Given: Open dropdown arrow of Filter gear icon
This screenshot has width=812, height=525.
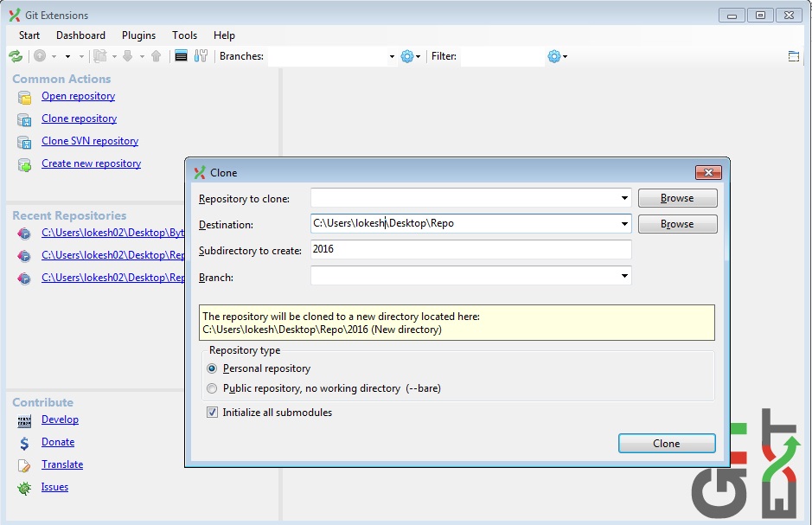Looking at the screenshot, I should pyautogui.click(x=565, y=56).
